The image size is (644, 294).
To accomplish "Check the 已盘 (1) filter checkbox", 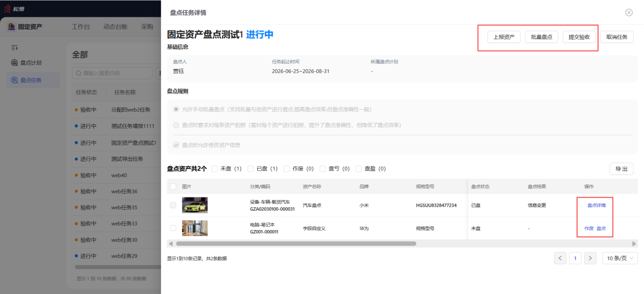I will [x=251, y=169].
